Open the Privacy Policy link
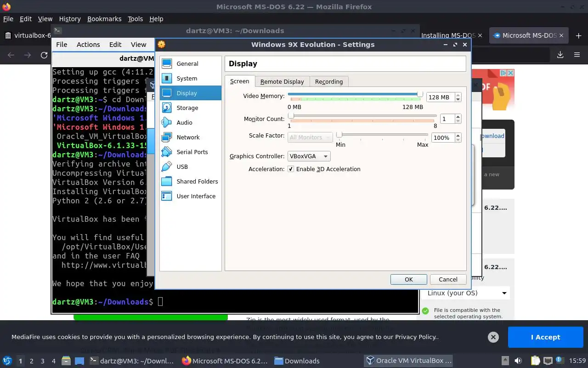 415,337
